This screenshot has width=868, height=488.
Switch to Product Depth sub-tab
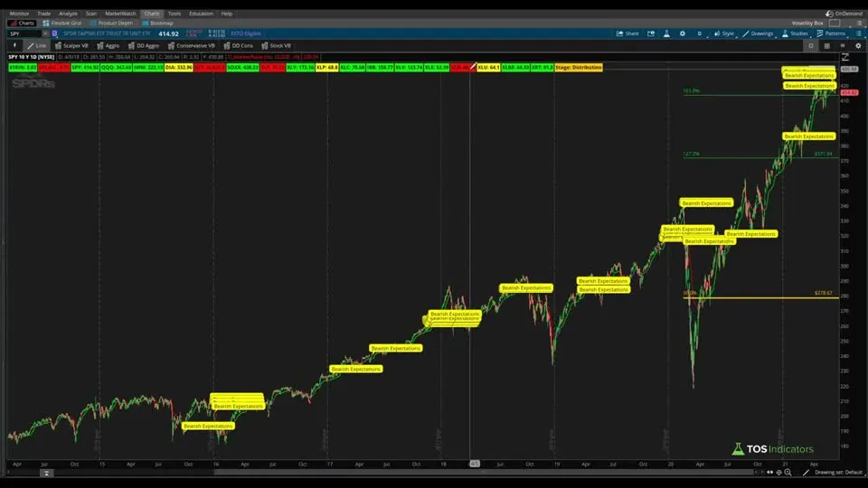click(x=111, y=23)
